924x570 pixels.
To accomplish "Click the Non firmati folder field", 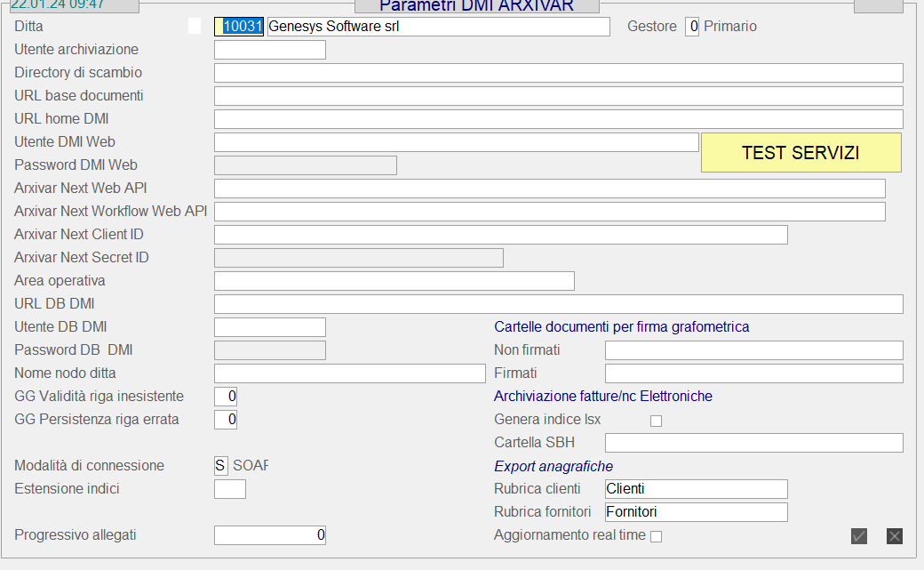I will [753, 350].
